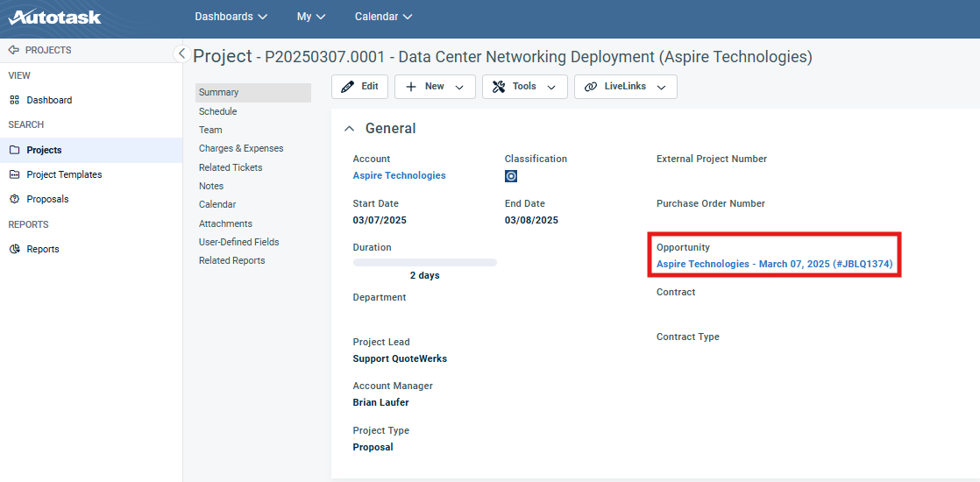
Task: Click the Classification target icon
Action: click(511, 176)
